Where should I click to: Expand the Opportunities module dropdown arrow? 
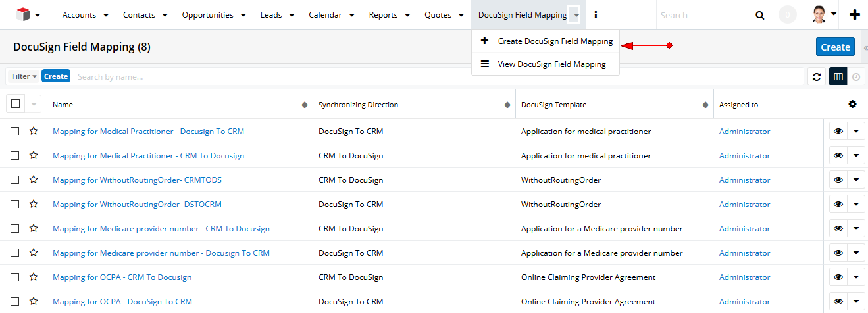(243, 15)
